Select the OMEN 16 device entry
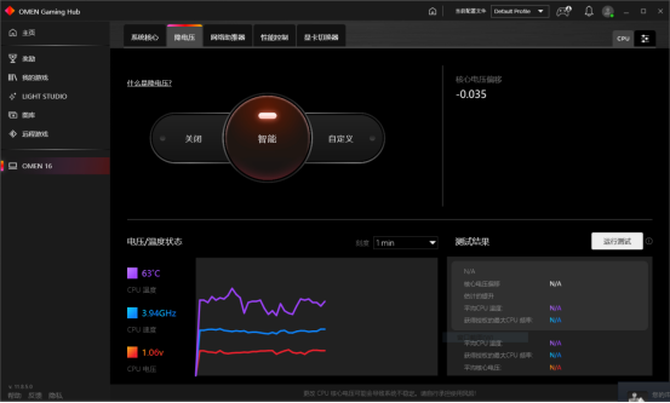The height and width of the screenshot is (403, 670). [55, 166]
